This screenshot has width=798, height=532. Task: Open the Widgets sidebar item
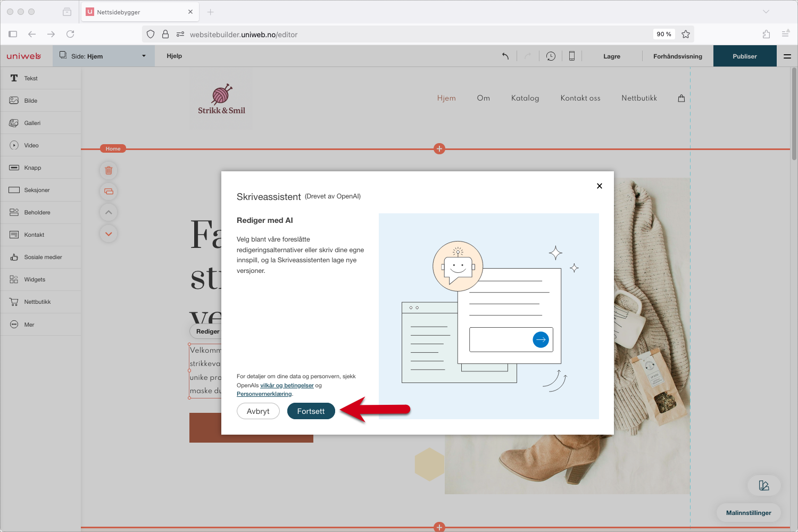click(x=40, y=279)
